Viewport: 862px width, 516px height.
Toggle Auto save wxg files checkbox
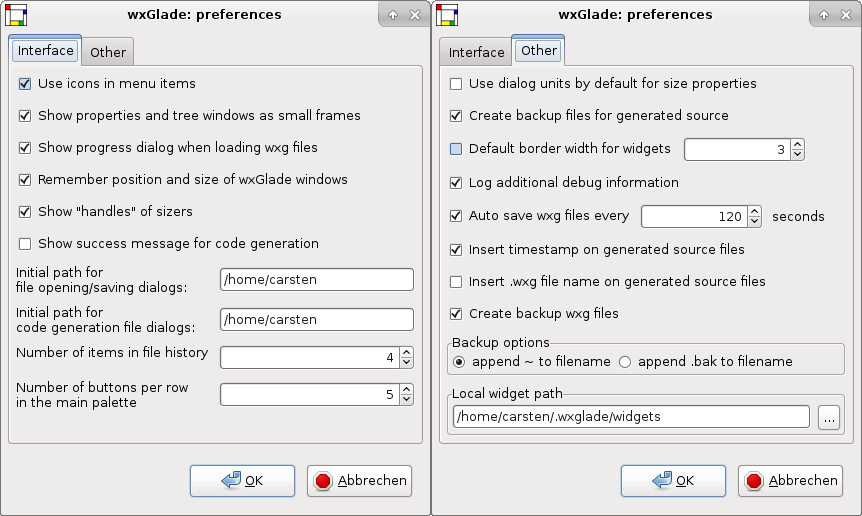[x=456, y=215]
